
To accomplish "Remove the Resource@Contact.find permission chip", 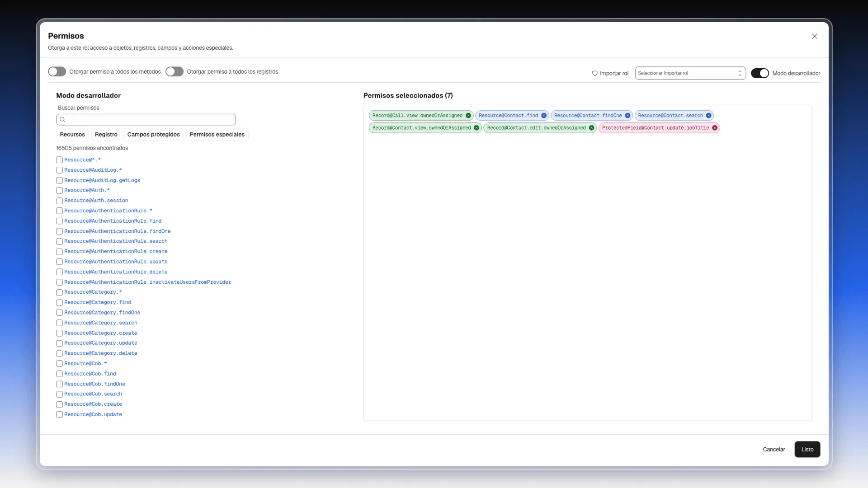I will pyautogui.click(x=544, y=116).
